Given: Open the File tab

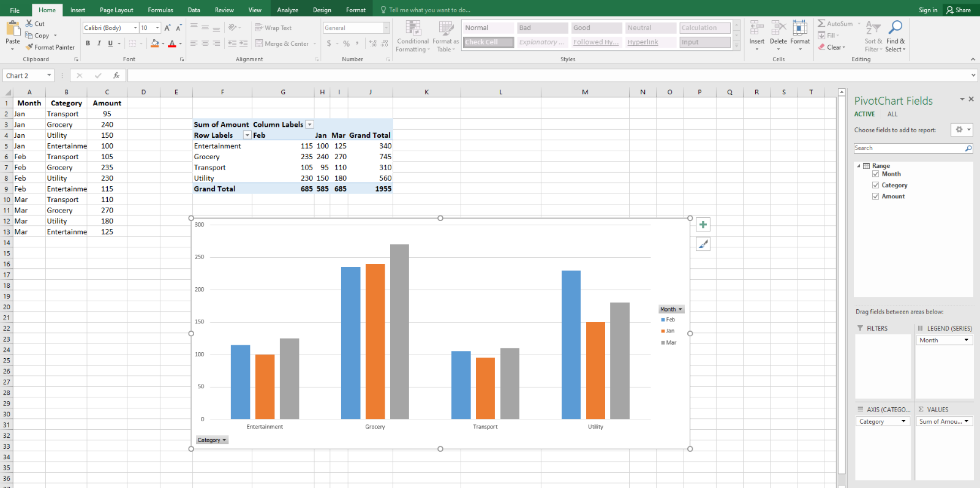Looking at the screenshot, I should (x=15, y=10).
